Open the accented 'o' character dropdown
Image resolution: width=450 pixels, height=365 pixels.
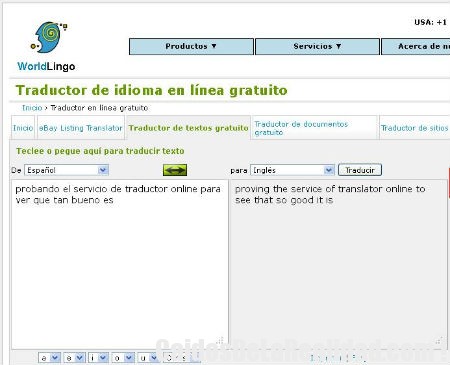point(123,358)
